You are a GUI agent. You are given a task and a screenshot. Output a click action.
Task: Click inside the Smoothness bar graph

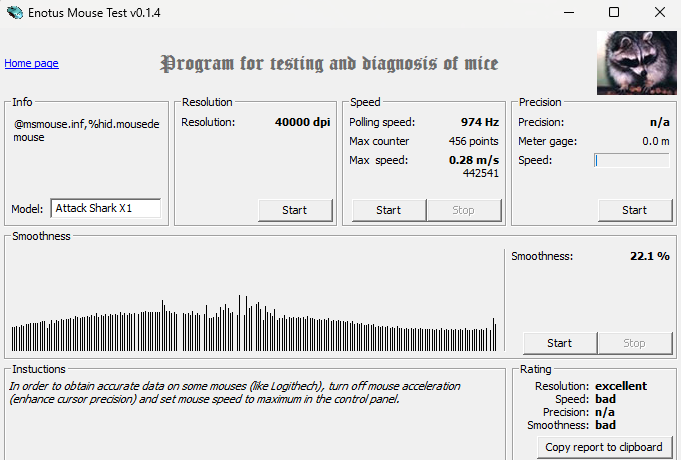coord(254,300)
